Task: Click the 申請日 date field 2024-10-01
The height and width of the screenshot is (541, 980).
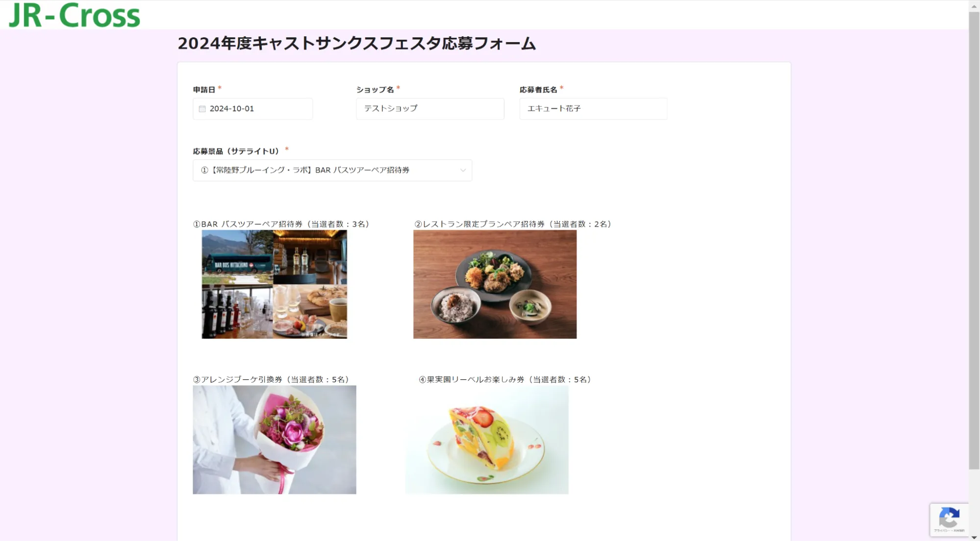Action: coord(252,109)
